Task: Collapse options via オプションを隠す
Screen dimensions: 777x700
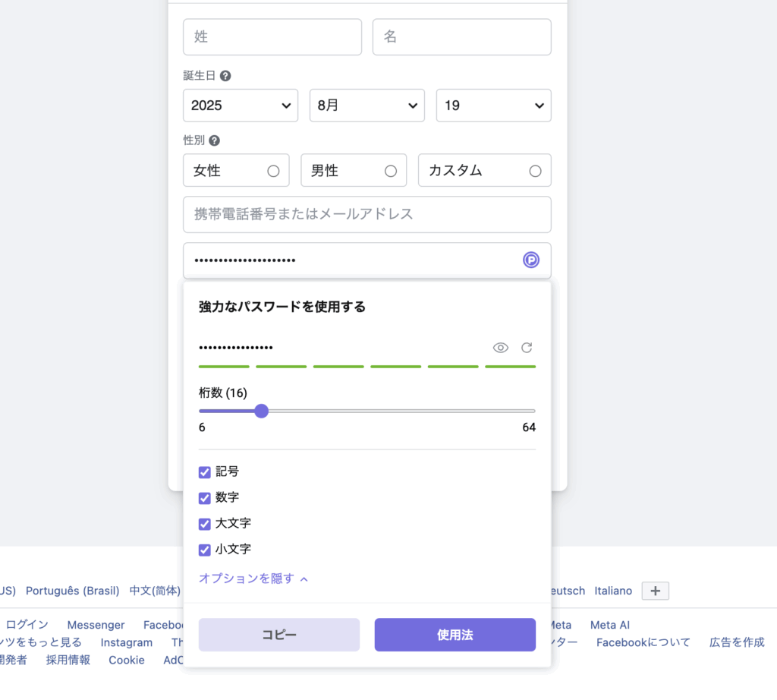Action: [253, 579]
